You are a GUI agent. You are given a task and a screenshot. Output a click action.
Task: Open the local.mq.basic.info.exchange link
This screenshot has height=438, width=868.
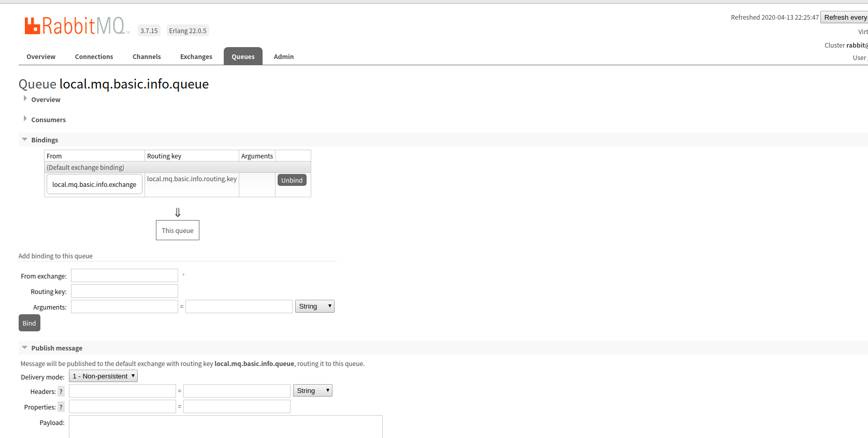point(94,184)
